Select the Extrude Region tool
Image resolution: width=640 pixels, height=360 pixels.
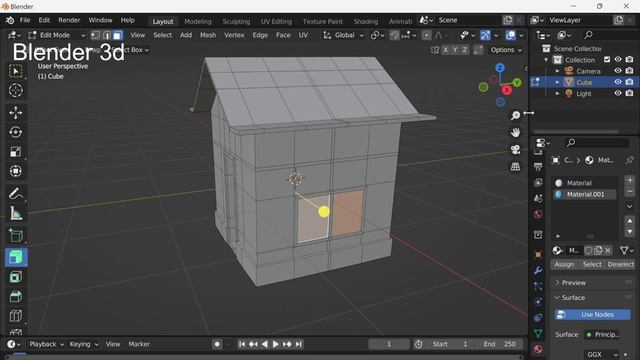click(16, 258)
